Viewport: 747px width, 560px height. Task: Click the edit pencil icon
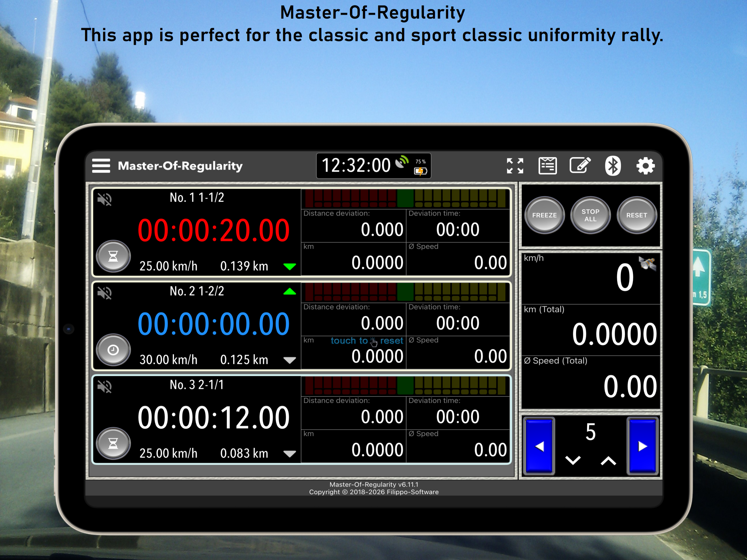coord(580,165)
